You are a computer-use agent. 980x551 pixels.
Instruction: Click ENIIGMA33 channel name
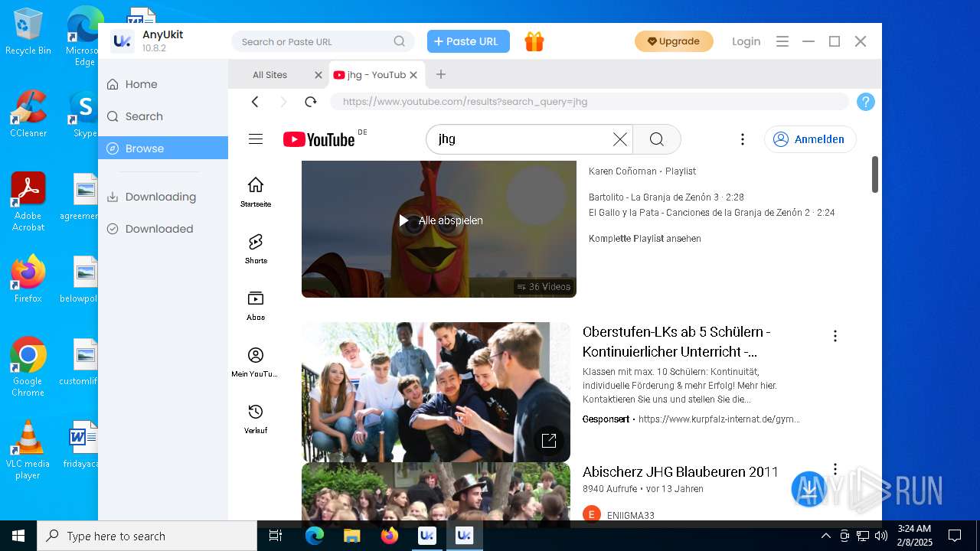click(x=630, y=516)
